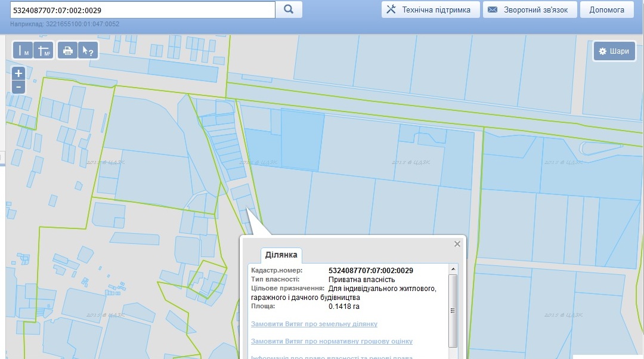Click the search magnifier button
The height and width of the screenshot is (359, 644).
point(289,10)
